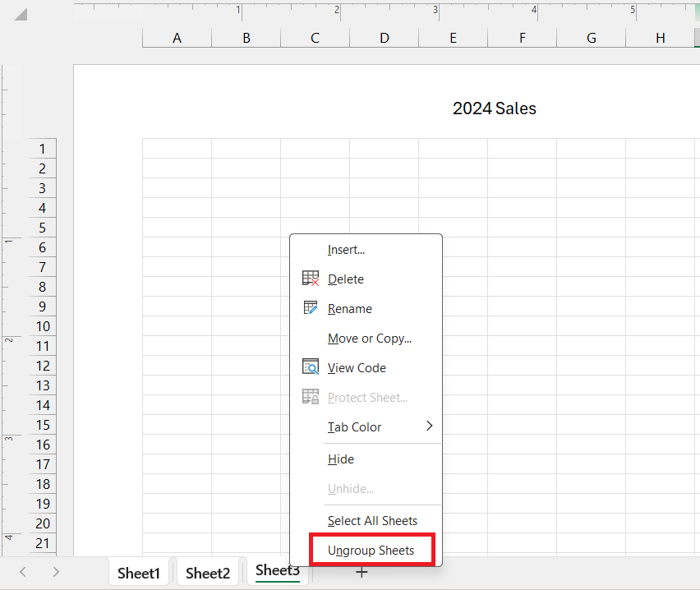Add a new sheet with the plus icon
Viewport: 700px width, 590px height.
[x=362, y=572]
